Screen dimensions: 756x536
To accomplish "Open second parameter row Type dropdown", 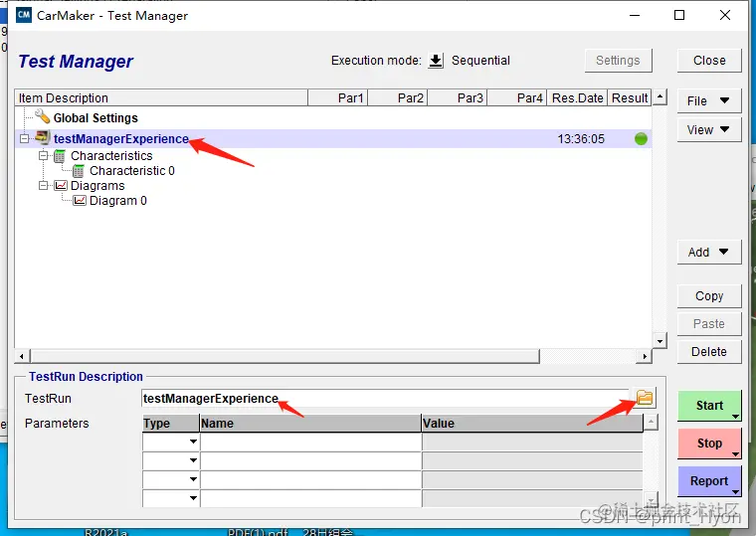I will [193, 460].
